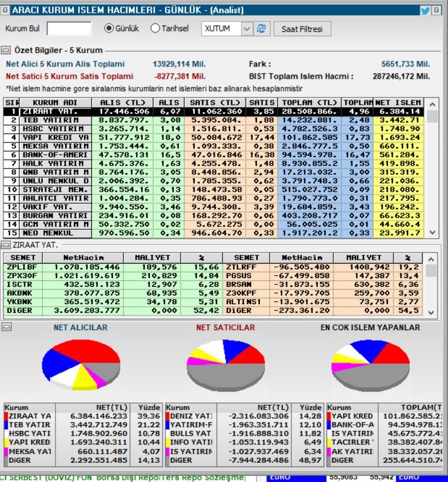Close the Araci Kurum Islem Hacimleri window

[436, 10]
